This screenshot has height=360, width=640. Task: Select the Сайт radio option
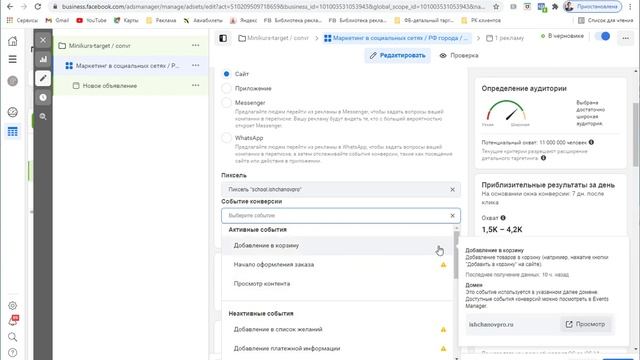pos(227,74)
